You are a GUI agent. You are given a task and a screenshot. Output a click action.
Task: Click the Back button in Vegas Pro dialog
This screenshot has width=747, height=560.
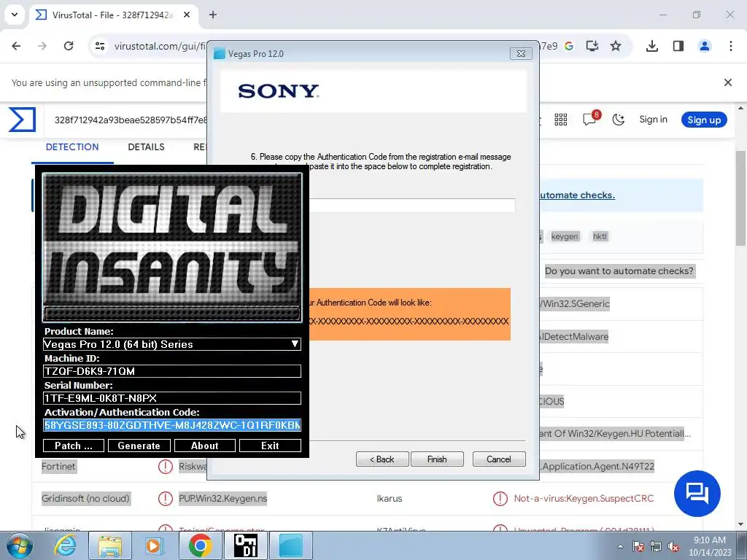(382, 459)
